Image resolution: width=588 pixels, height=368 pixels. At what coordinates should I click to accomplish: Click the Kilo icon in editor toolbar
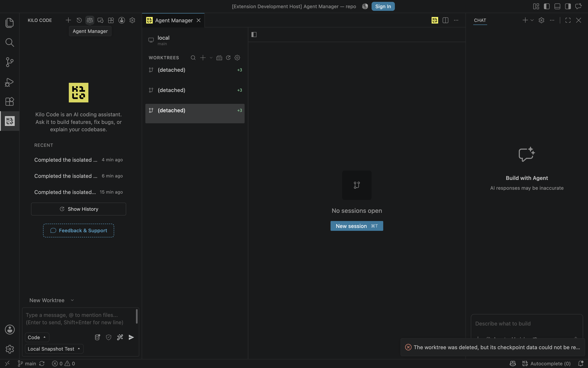coord(435,20)
